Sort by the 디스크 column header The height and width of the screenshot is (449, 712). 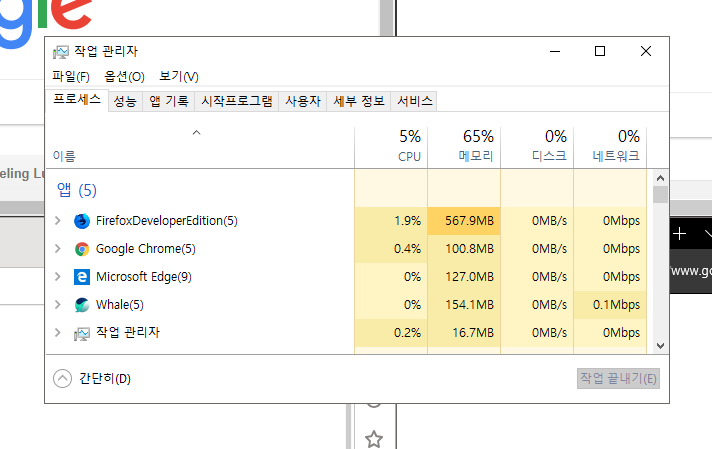(537, 148)
